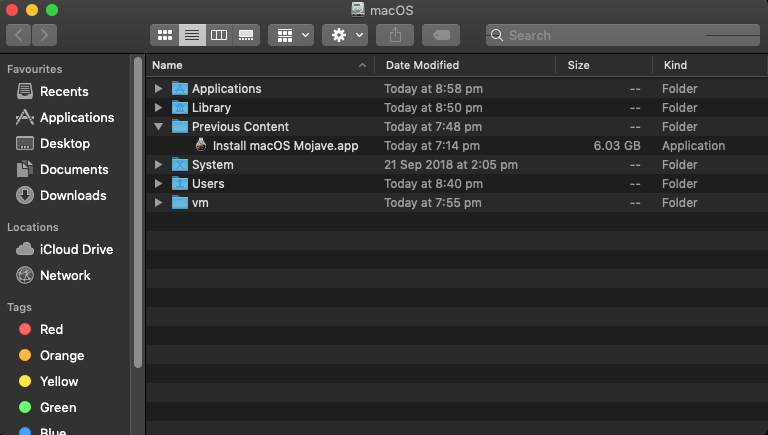Open Network in the sidebar
This screenshot has width=768, height=435.
pyautogui.click(x=65, y=275)
